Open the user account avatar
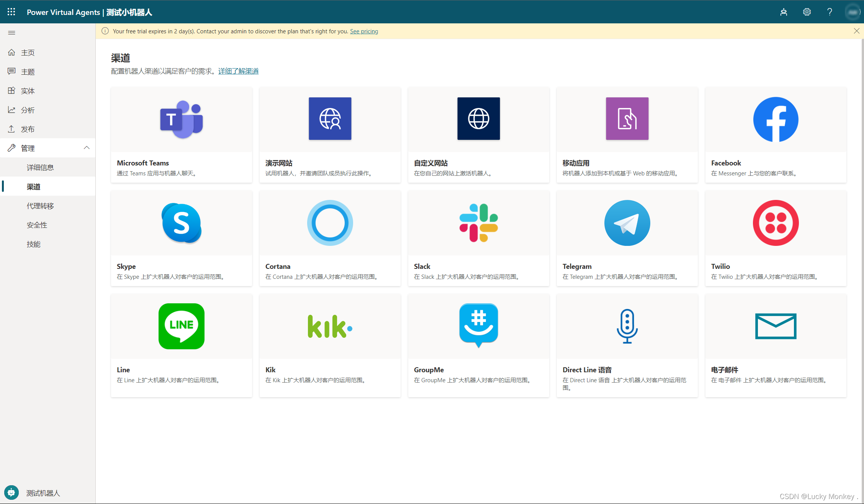Viewport: 864px width, 504px height. 853,12
